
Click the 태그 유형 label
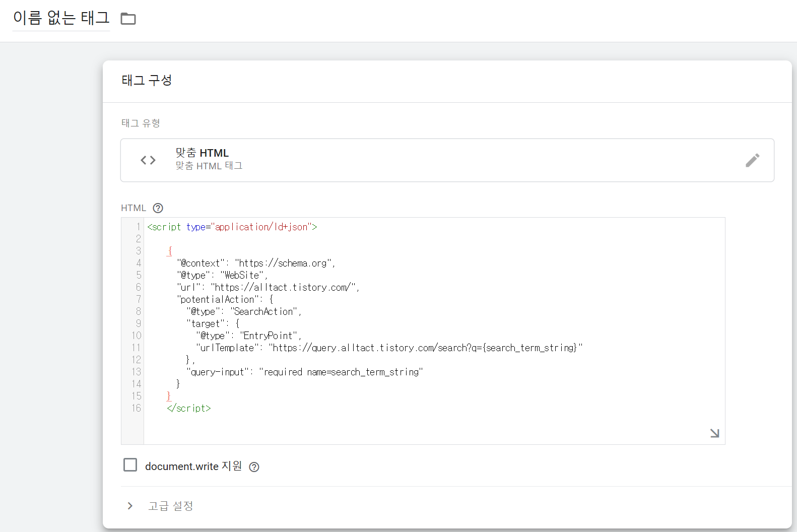(141, 123)
